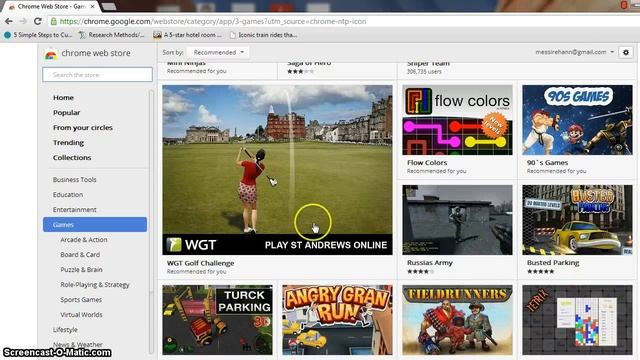Open Virtual Worlds subcategory
The image size is (640, 360).
click(81, 315)
